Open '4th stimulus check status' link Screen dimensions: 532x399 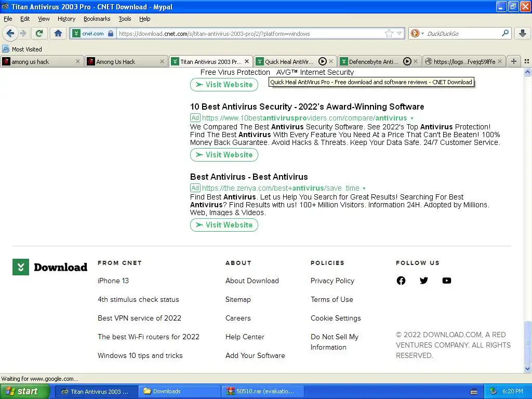(x=138, y=299)
